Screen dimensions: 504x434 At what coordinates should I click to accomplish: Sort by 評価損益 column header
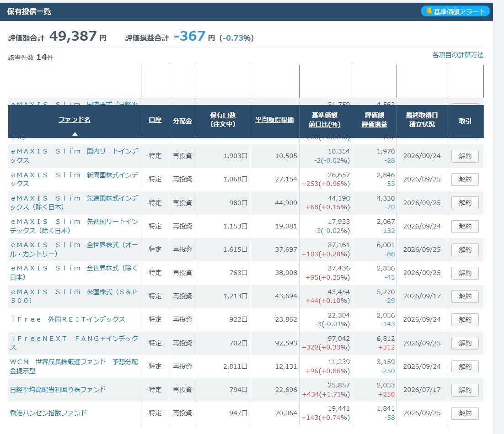(x=375, y=125)
